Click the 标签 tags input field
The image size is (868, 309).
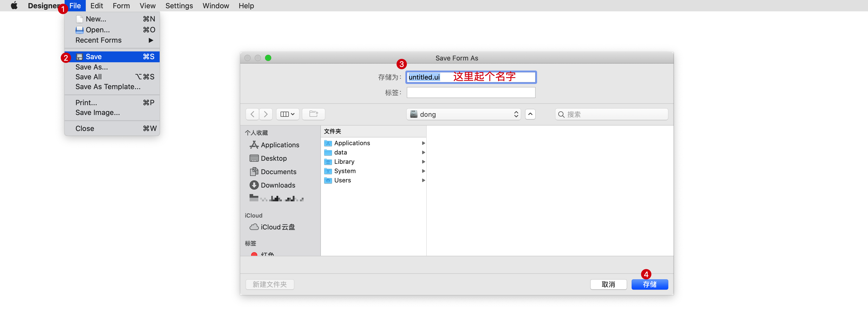click(471, 93)
